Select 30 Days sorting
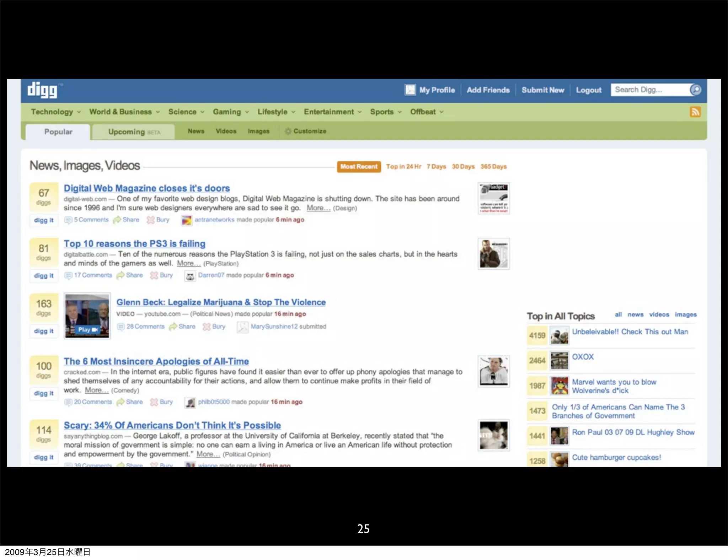Screen dimensions: 728x560 463,167
